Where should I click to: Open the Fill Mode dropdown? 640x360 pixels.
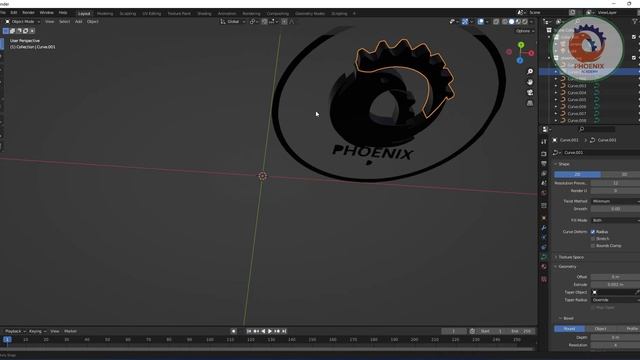click(x=615, y=220)
